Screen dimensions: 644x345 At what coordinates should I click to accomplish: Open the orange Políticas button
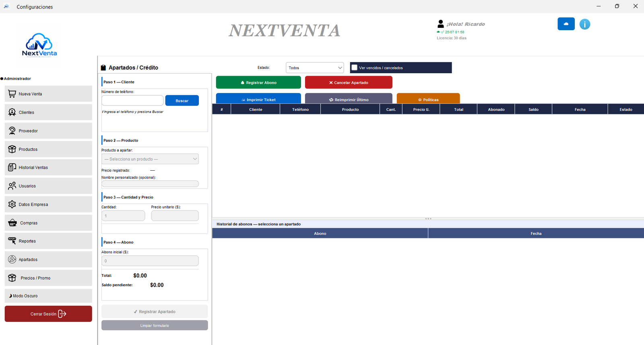pyautogui.click(x=428, y=99)
